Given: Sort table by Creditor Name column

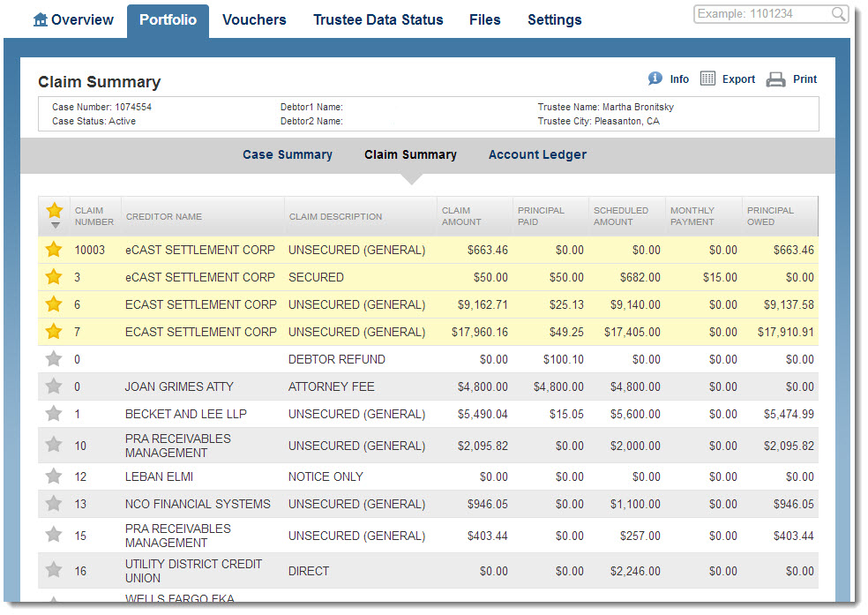Looking at the screenshot, I should (164, 216).
